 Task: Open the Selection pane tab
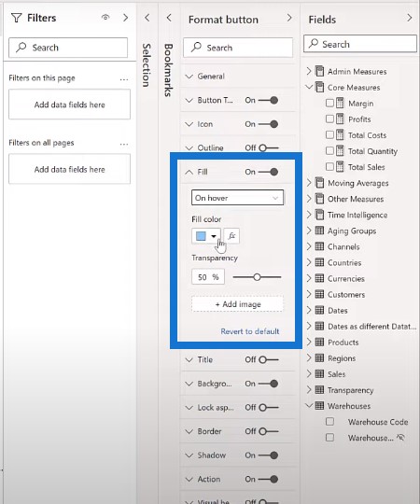[147, 65]
